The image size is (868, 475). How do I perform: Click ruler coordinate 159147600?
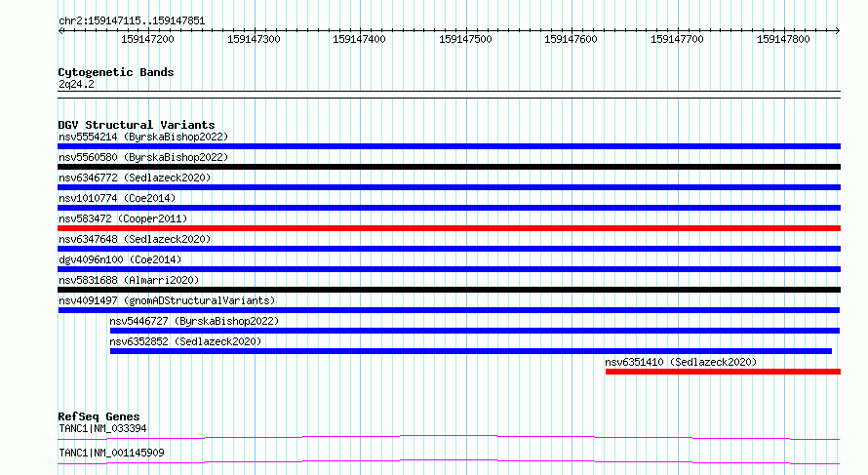coord(571,39)
